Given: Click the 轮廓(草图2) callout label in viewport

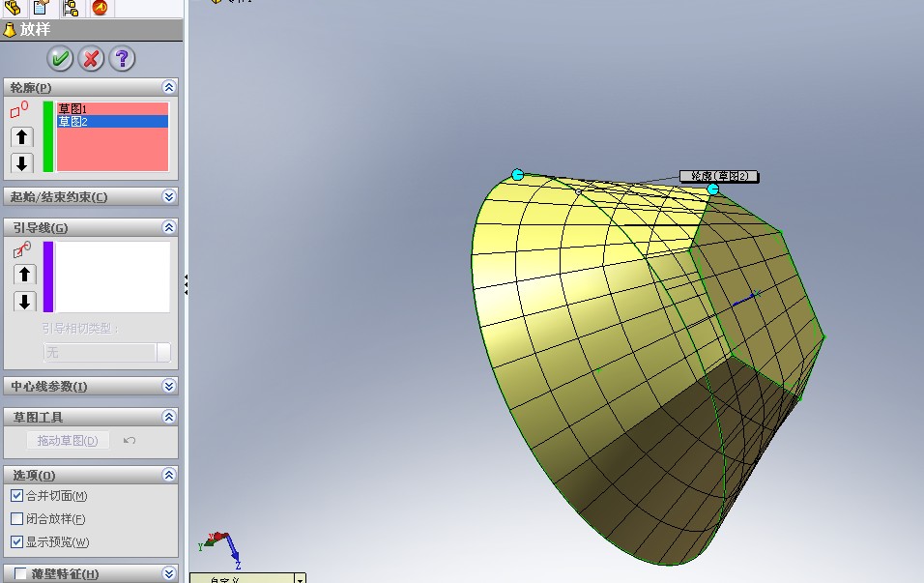Looking at the screenshot, I should coord(718,176).
